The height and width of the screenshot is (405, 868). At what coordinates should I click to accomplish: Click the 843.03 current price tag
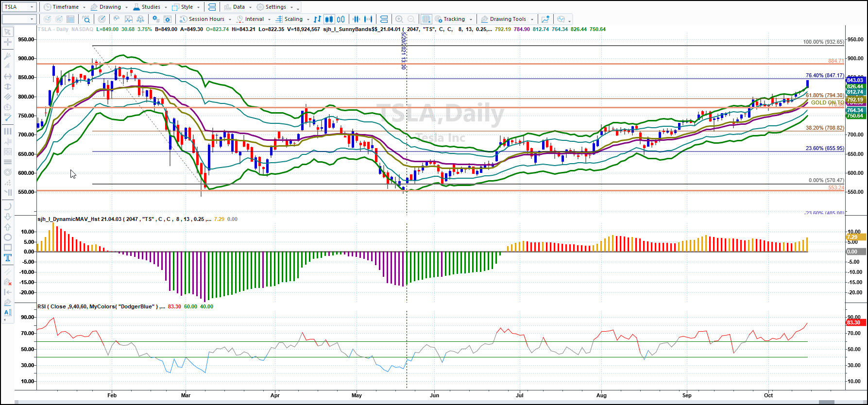(x=855, y=80)
